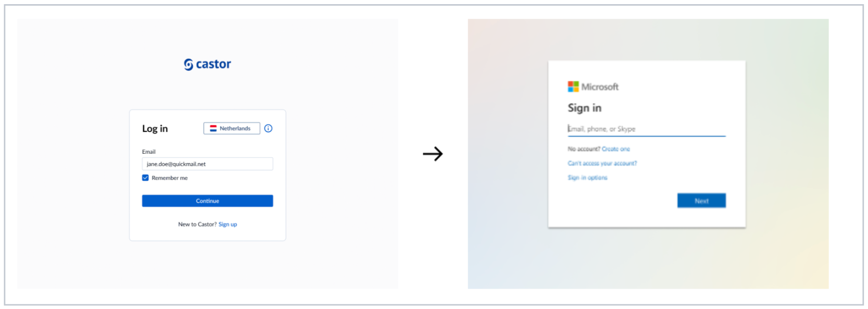Focus the Email, phone, or Skype field
The height and width of the screenshot is (309, 868).
pyautogui.click(x=646, y=129)
